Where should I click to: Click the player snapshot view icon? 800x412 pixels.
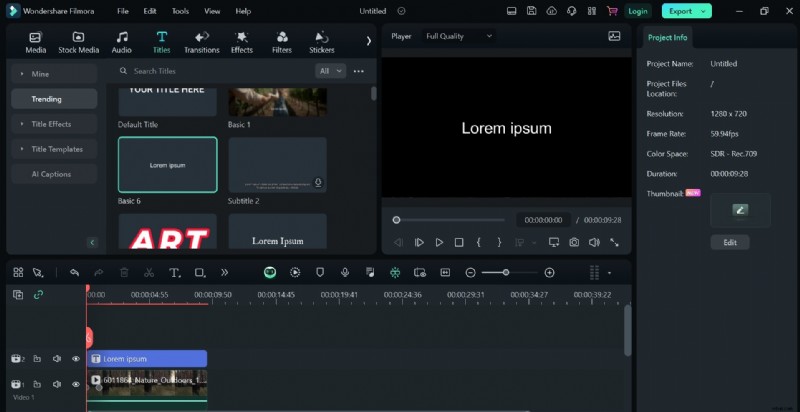click(614, 36)
